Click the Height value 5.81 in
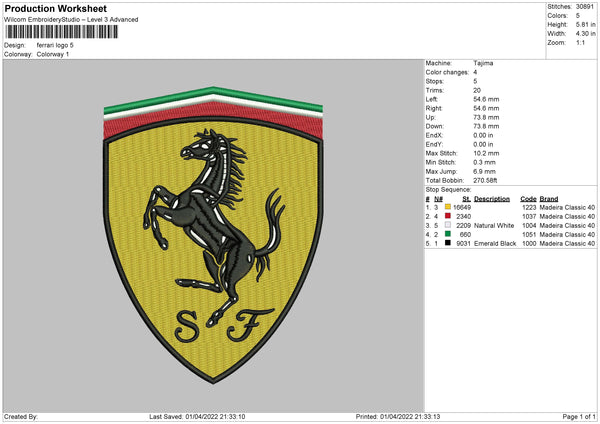 585,24
